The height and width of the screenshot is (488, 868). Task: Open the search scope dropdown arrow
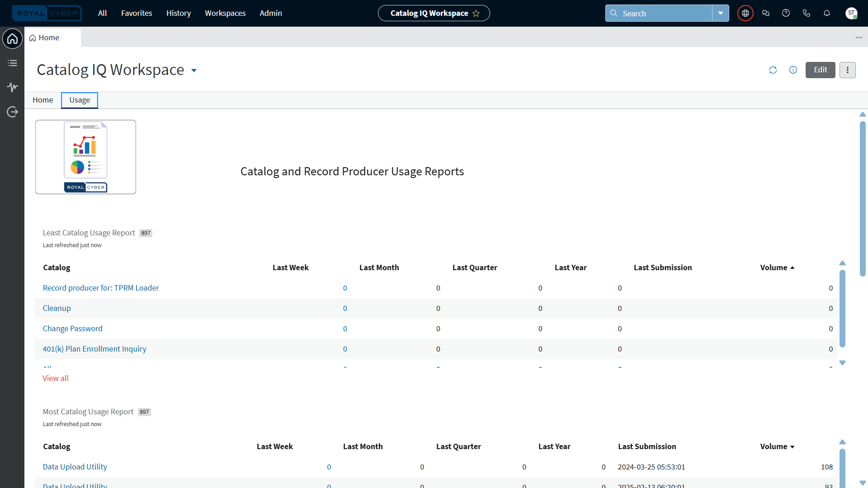[720, 13]
